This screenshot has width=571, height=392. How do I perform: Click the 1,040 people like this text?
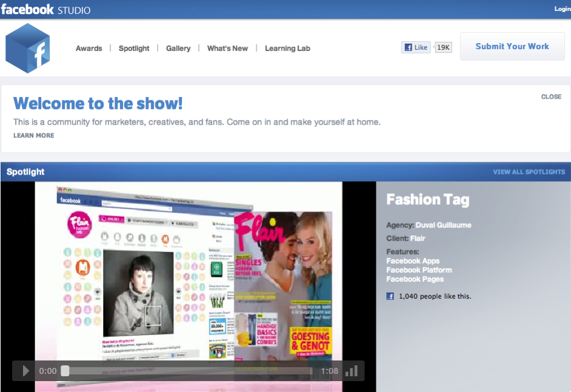click(435, 296)
